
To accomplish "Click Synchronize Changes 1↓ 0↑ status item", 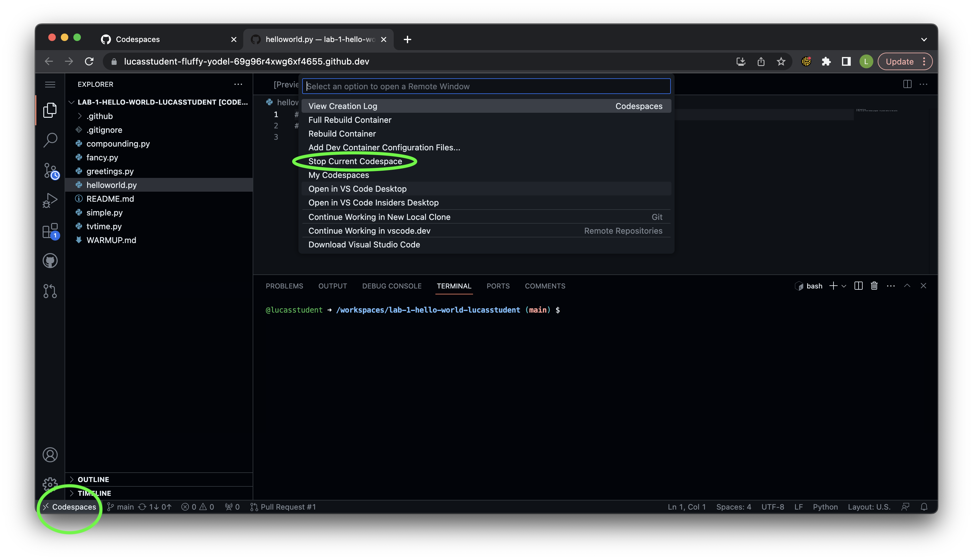I will (155, 507).
